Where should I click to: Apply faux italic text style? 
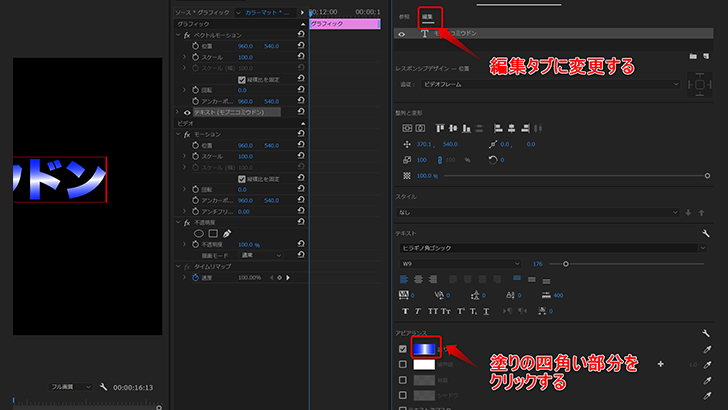point(417,311)
